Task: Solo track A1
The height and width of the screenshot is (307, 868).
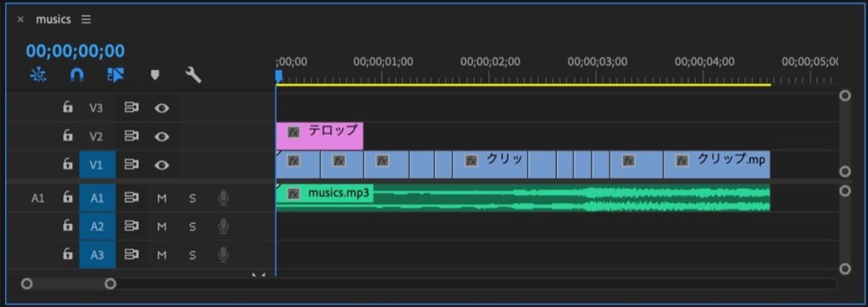Action: (192, 198)
